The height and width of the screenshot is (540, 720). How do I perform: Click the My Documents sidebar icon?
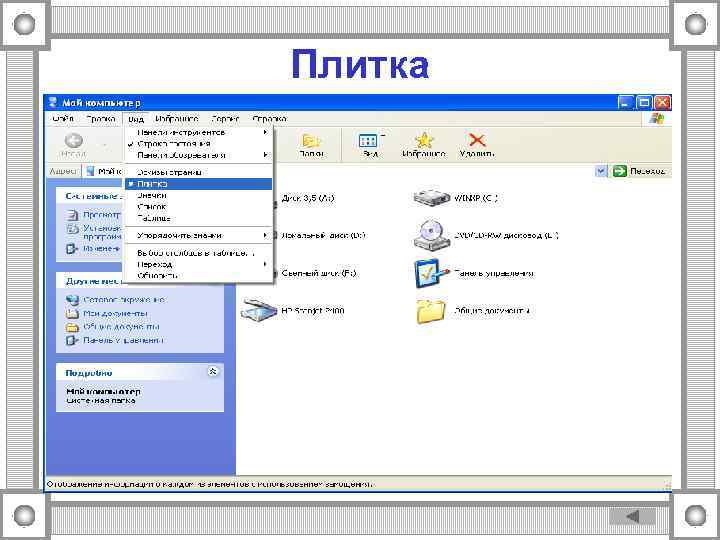(x=72, y=314)
